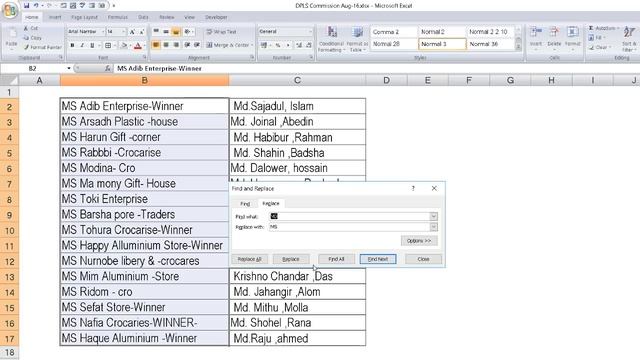
Task: Save workbook from quick access toolbar
Action: click(x=27, y=6)
